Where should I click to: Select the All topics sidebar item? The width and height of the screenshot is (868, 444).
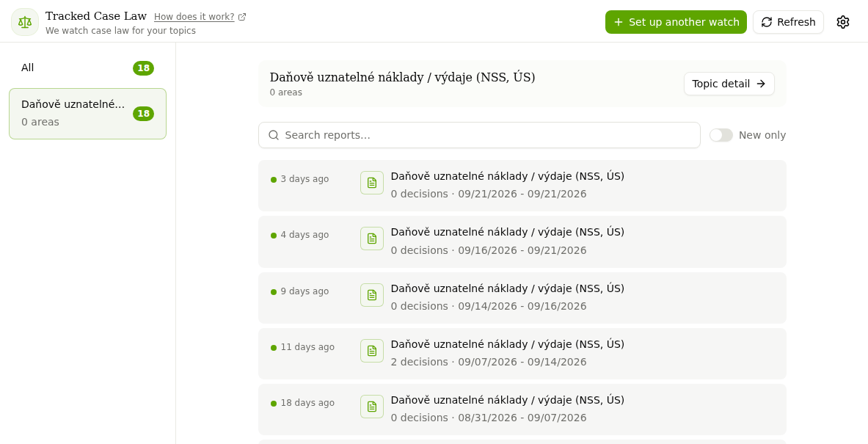coord(87,68)
